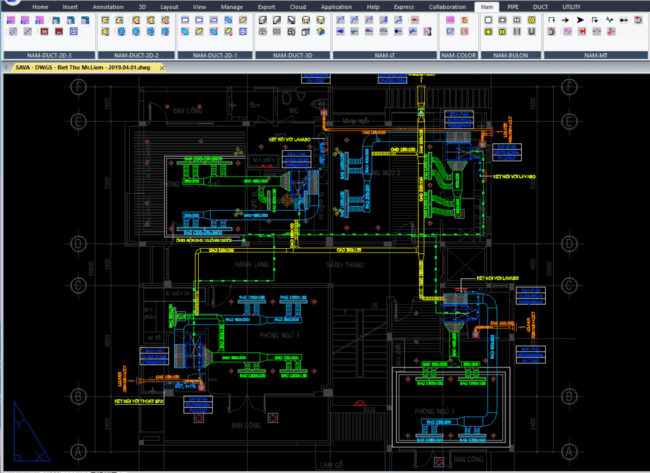Click the double arrowhead icon in NAM-MT
Screen dimensions: 650x473
coord(623,20)
